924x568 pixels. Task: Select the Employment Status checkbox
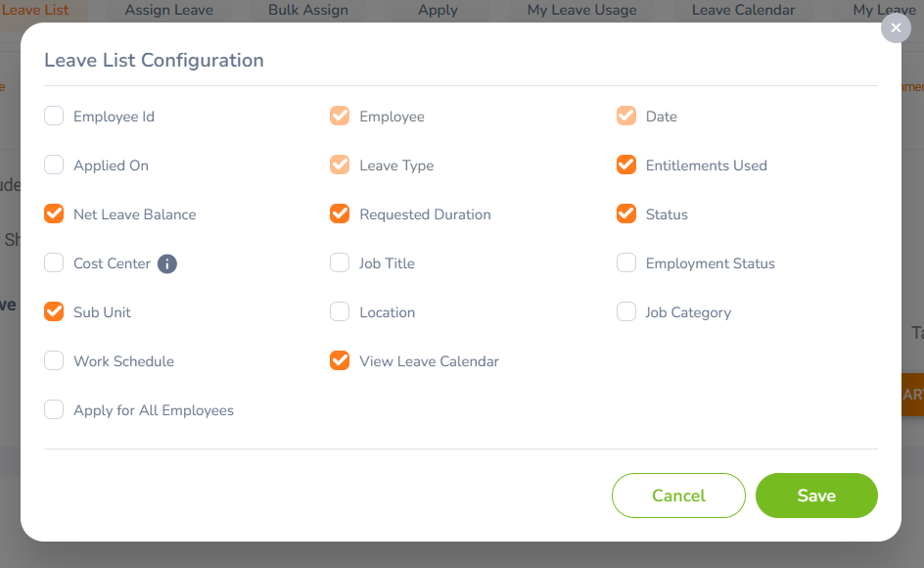click(626, 263)
